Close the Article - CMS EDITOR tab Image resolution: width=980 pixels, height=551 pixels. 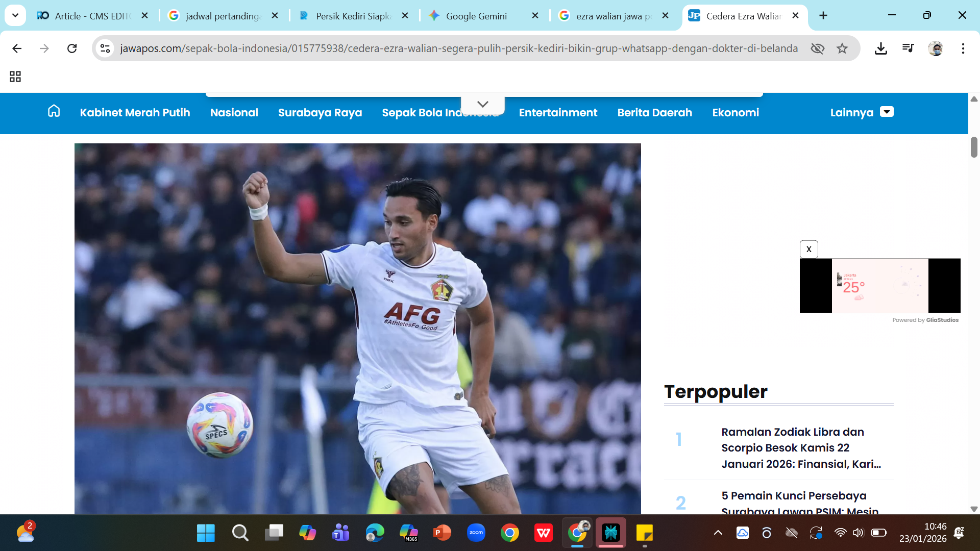(x=144, y=16)
